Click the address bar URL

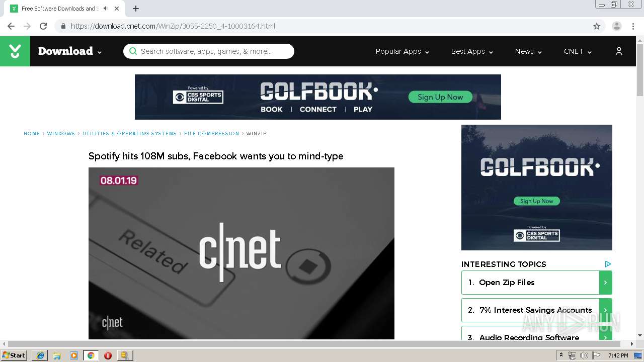[173, 26]
